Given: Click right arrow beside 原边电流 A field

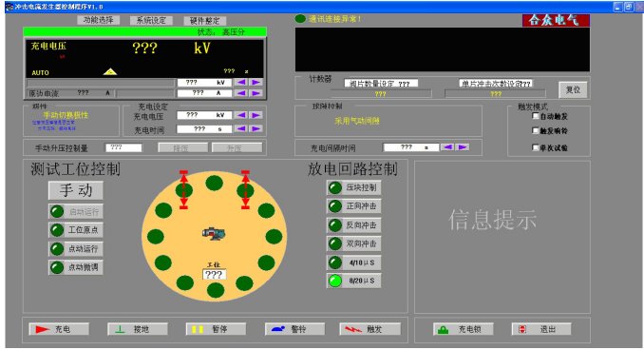Looking at the screenshot, I should point(256,93).
